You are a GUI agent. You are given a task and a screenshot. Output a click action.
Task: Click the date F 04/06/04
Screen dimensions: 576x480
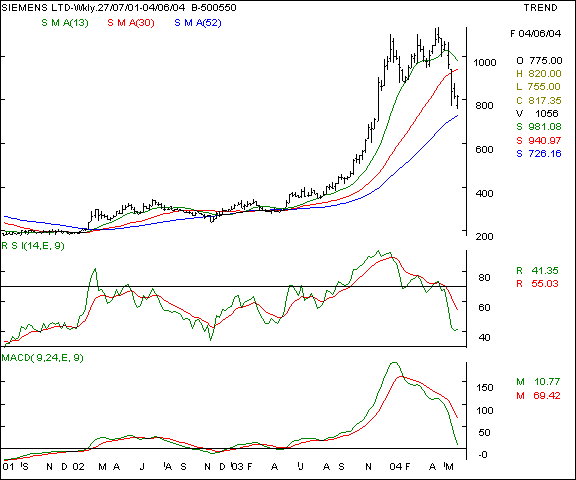pyautogui.click(x=536, y=33)
